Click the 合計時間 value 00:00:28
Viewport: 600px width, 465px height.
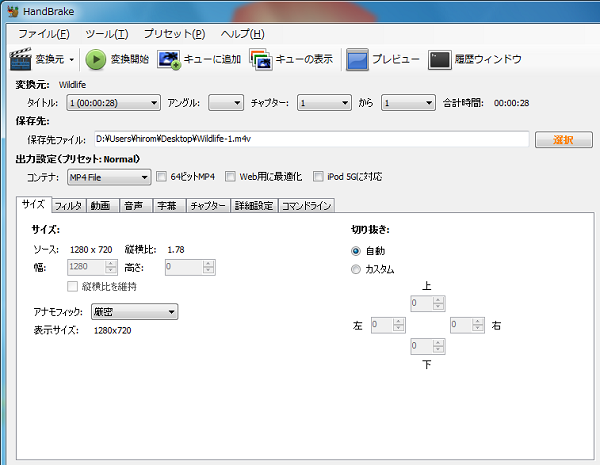point(511,103)
